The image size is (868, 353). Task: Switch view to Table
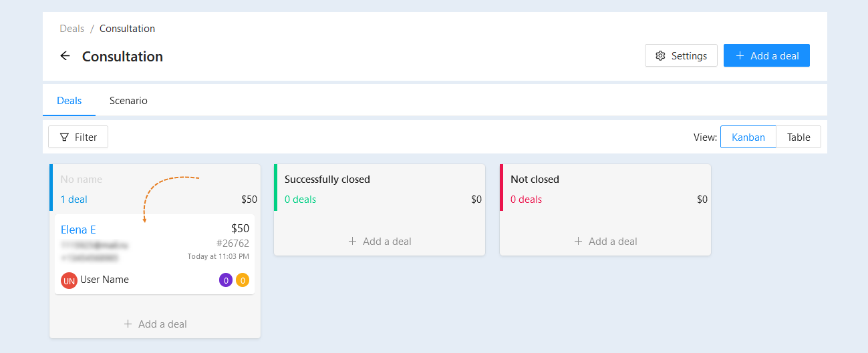[x=799, y=137]
